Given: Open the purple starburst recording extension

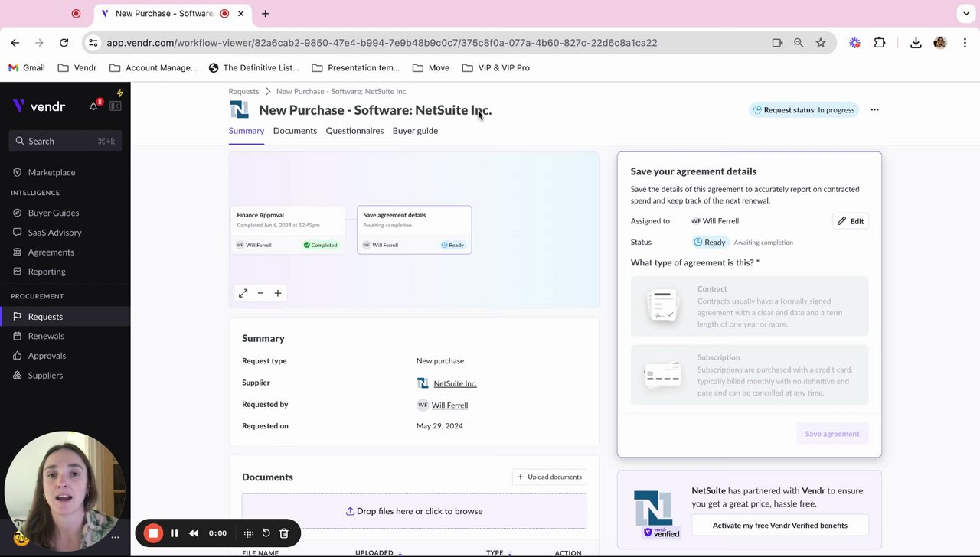Looking at the screenshot, I should (x=854, y=43).
